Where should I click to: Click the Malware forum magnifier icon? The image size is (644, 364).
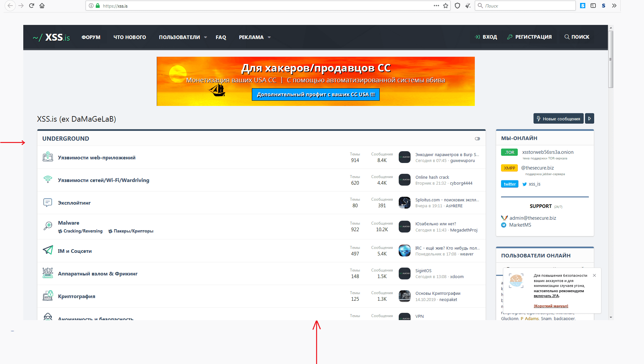coord(48,226)
